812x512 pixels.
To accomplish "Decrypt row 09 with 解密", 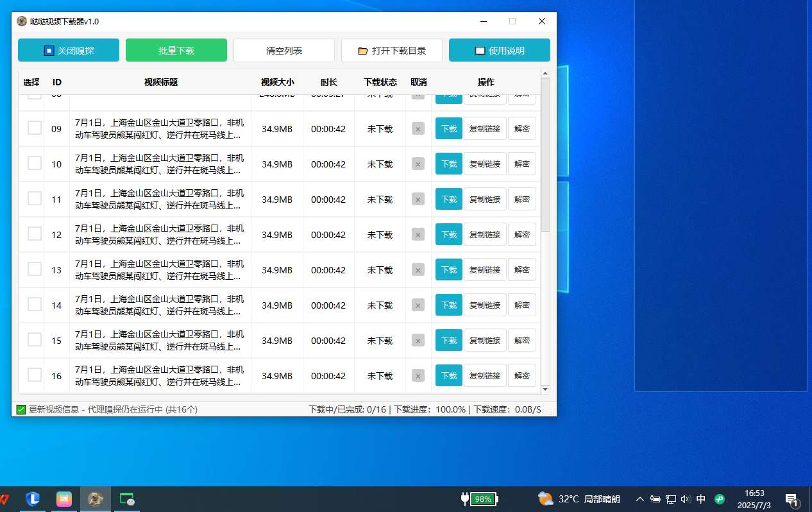I will point(522,128).
